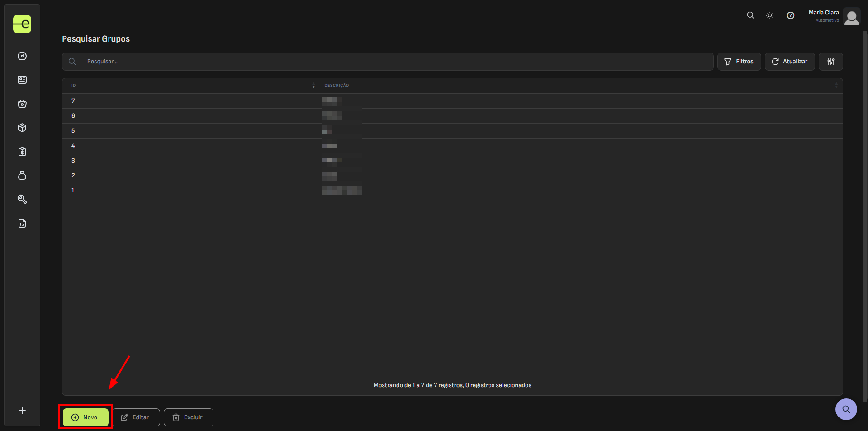Click the Editar button
Screen dimensions: 868x431
coord(136,417)
